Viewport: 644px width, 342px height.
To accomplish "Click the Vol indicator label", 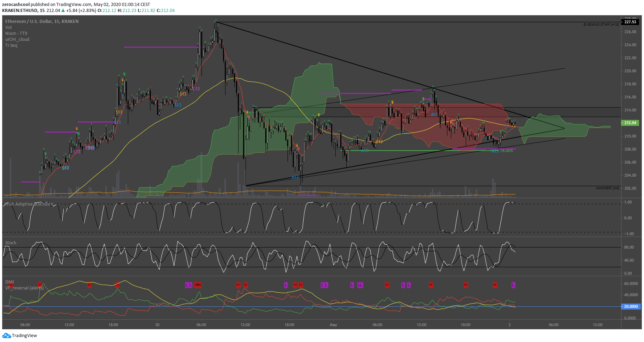I will click(8, 28).
